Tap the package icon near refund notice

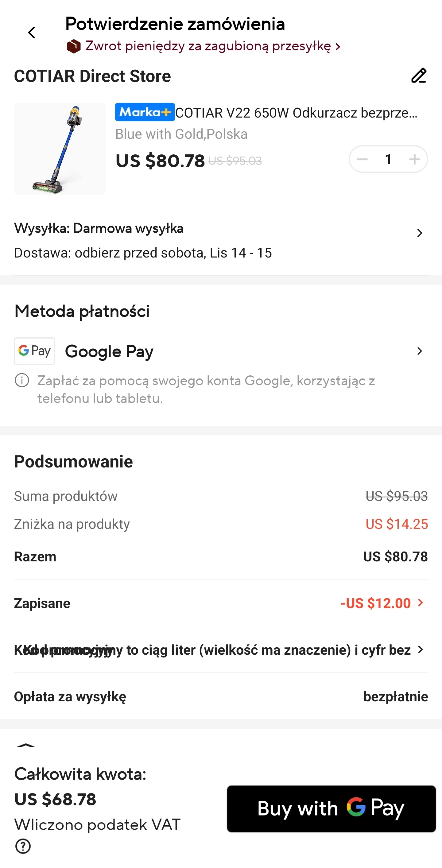(73, 46)
